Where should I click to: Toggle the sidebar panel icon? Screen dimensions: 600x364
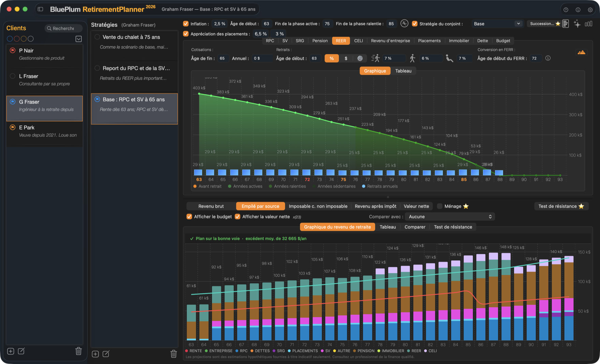click(40, 9)
